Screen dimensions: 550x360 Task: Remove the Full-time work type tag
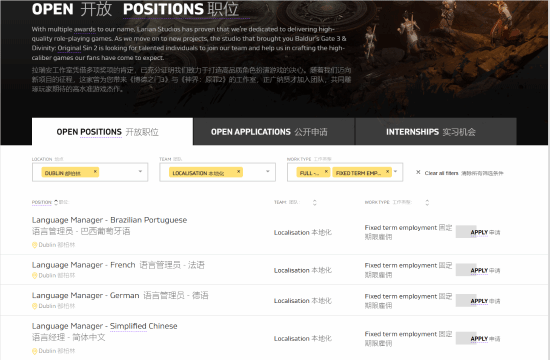(x=326, y=172)
